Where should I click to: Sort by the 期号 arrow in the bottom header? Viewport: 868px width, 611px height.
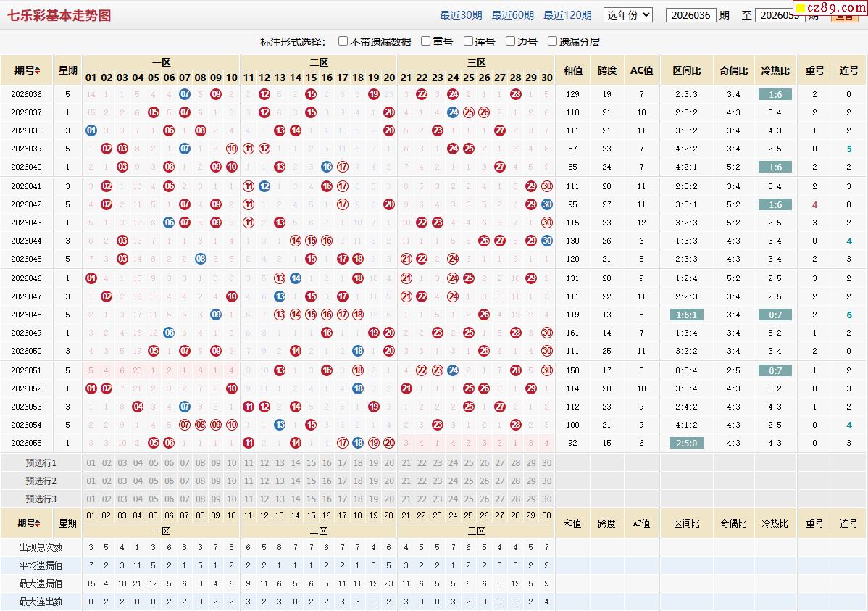coord(38,523)
